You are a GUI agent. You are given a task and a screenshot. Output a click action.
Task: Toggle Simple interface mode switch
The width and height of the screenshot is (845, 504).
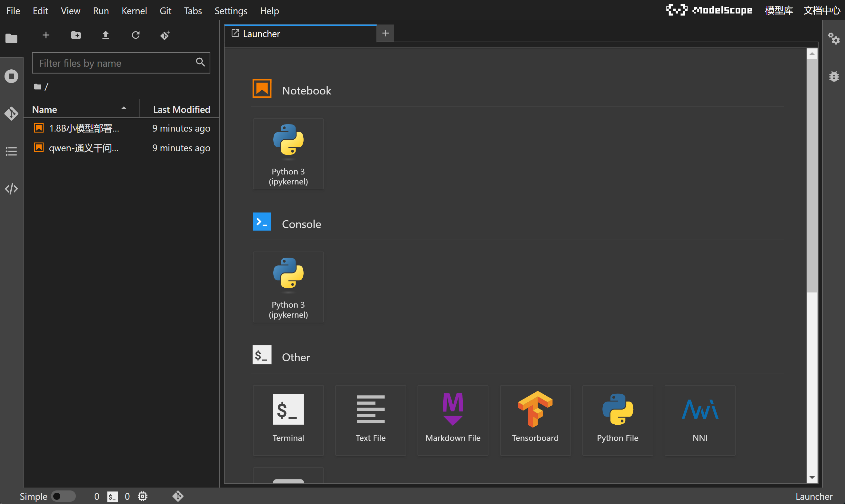click(x=63, y=496)
